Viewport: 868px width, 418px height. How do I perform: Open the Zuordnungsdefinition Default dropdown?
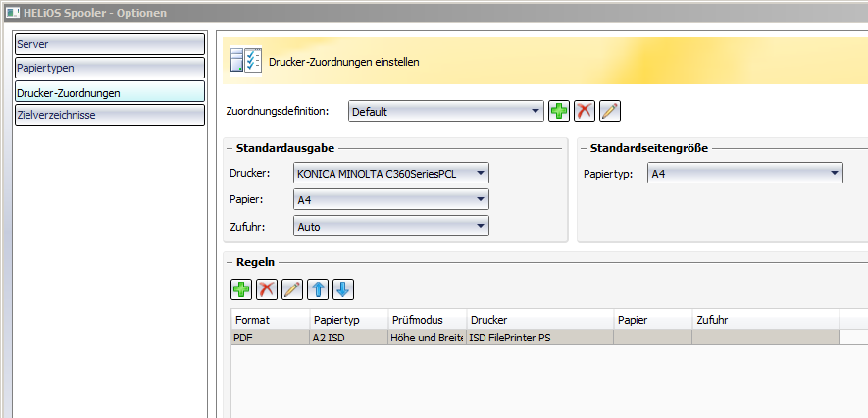[x=445, y=111]
